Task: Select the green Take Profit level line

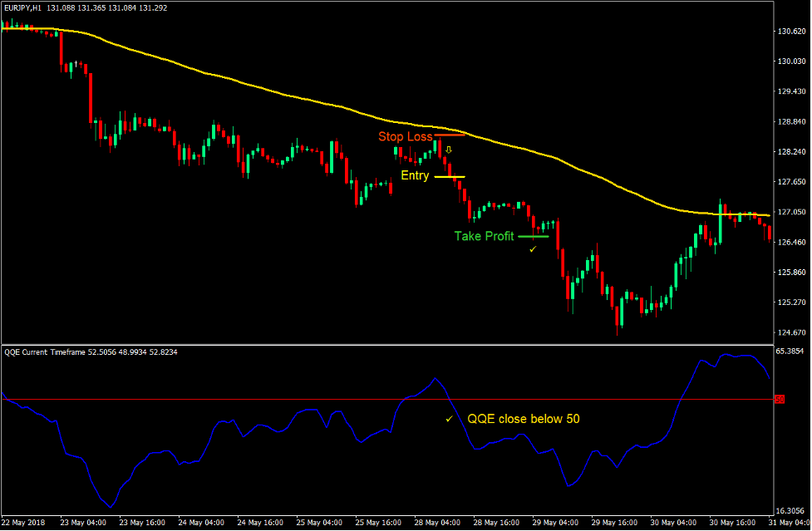Action: [x=532, y=237]
